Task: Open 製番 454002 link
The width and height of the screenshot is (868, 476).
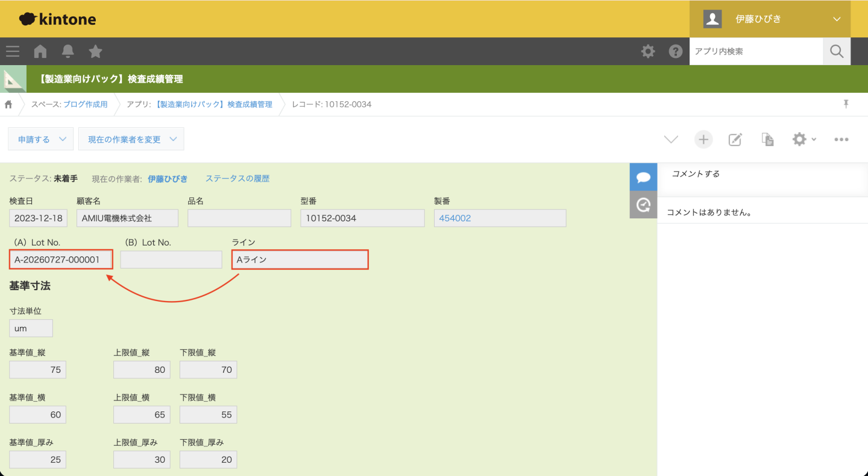Action: tap(455, 218)
